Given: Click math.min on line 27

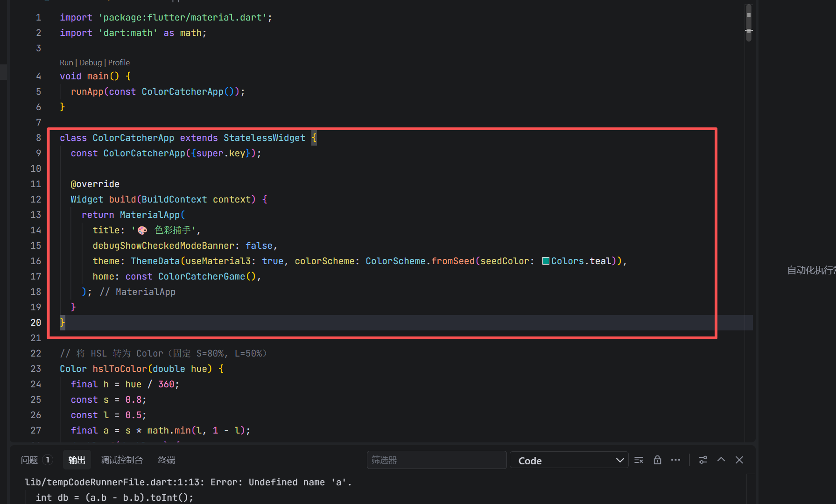Looking at the screenshot, I should click(x=169, y=430).
